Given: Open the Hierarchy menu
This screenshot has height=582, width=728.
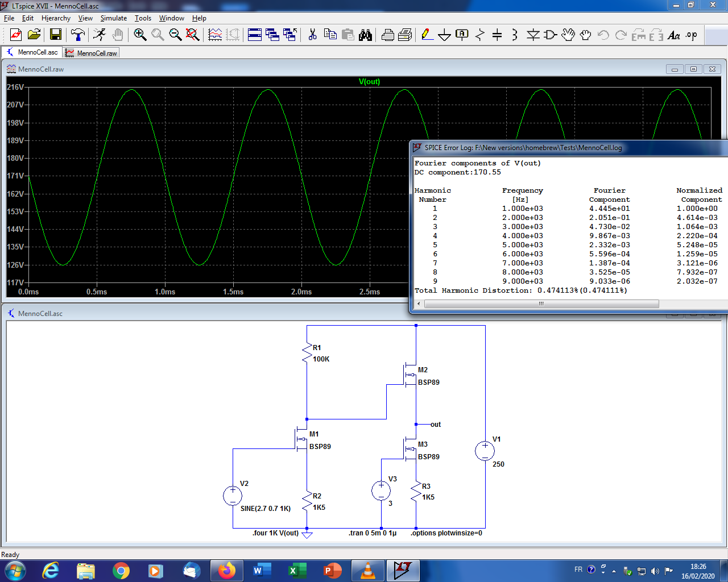Looking at the screenshot, I should 56,18.
